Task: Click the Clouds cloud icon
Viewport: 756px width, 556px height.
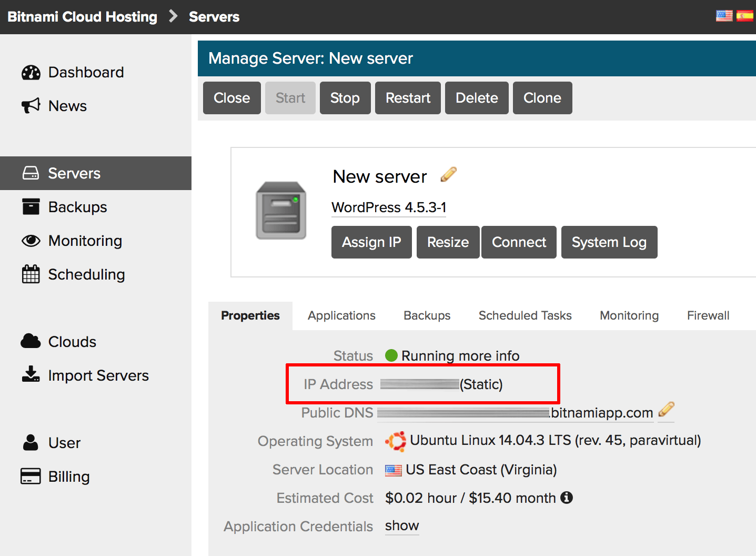Action: tap(31, 342)
